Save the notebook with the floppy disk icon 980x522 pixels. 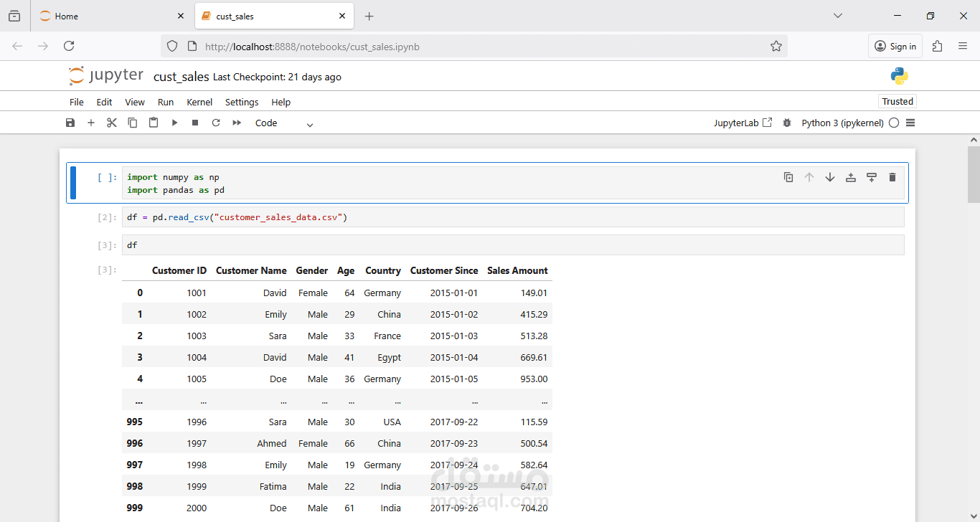pyautogui.click(x=70, y=123)
